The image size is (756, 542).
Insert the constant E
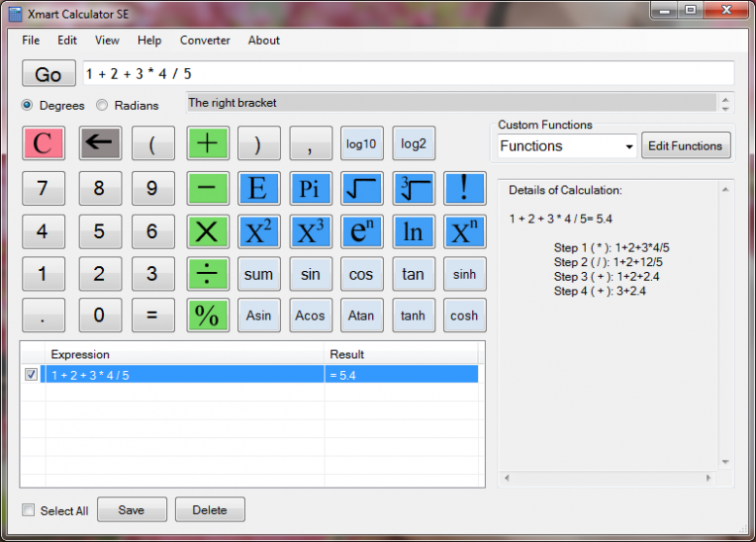pos(258,187)
